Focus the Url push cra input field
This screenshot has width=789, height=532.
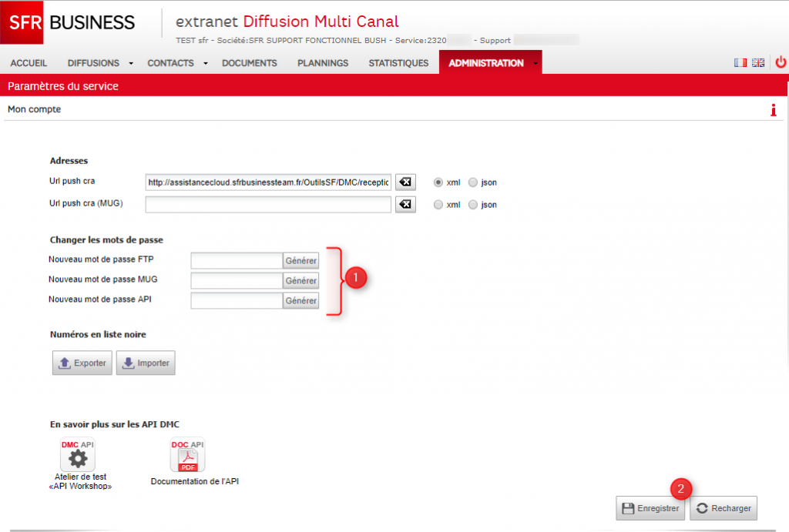pyautogui.click(x=268, y=182)
